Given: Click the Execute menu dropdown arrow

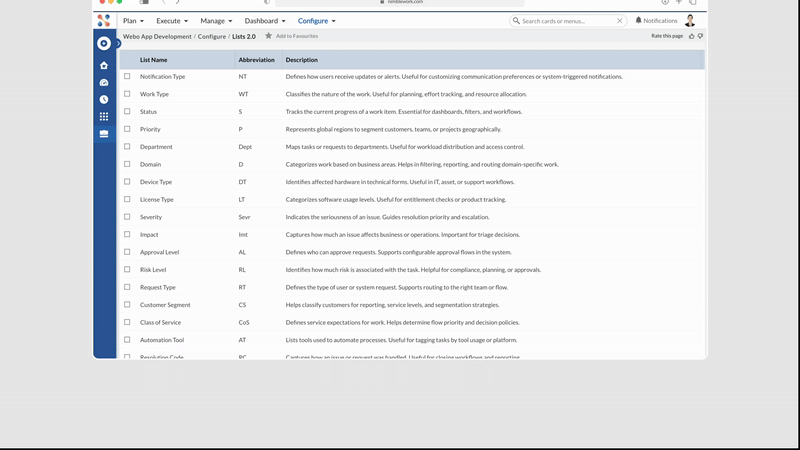Looking at the screenshot, I should pyautogui.click(x=186, y=21).
